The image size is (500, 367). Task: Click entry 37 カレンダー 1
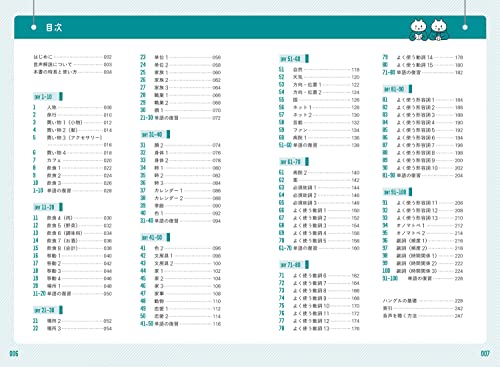180,191
